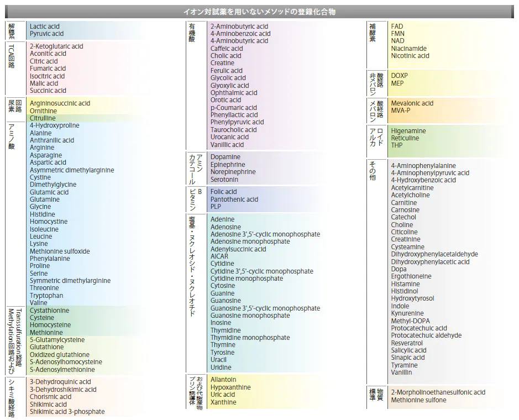The width and height of the screenshot is (519, 420).
Task: Select Adenine in the nucleobase list
Action: (222, 219)
